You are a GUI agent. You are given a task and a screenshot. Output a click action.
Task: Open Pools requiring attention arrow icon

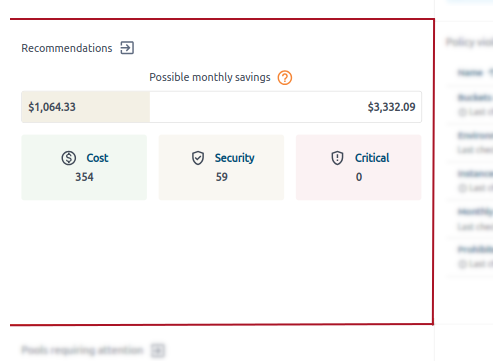coord(158,350)
